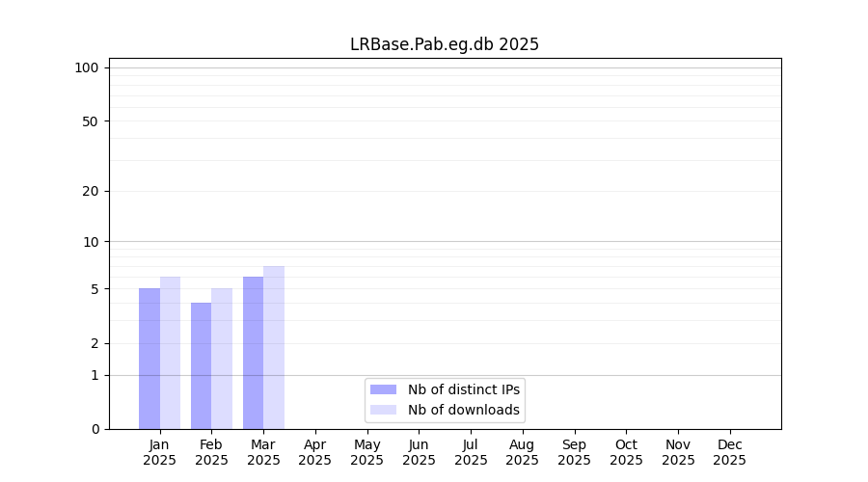Viewport: 868px width, 482px height.
Task: Select the March downloads bar
Action: [274, 347]
